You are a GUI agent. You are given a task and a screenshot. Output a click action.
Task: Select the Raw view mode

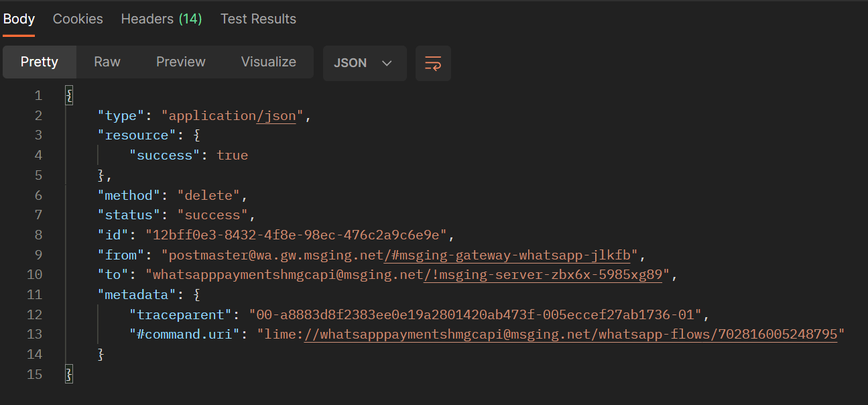click(107, 62)
